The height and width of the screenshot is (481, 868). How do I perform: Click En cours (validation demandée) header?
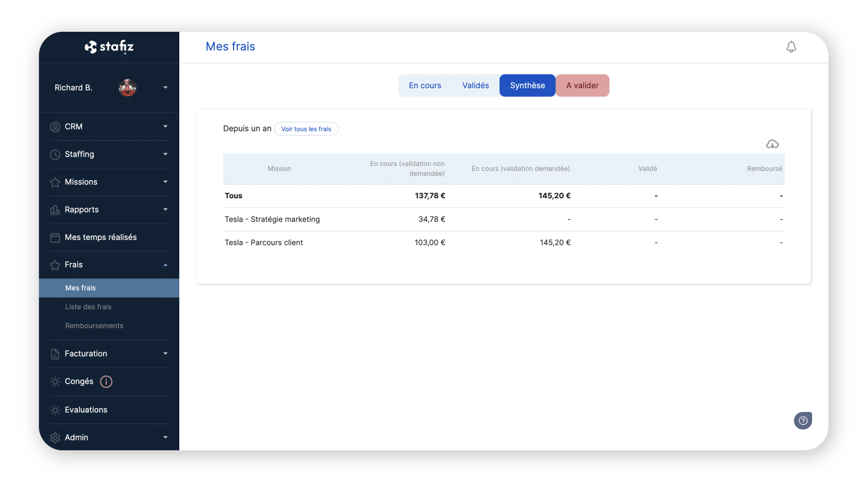[521, 169]
